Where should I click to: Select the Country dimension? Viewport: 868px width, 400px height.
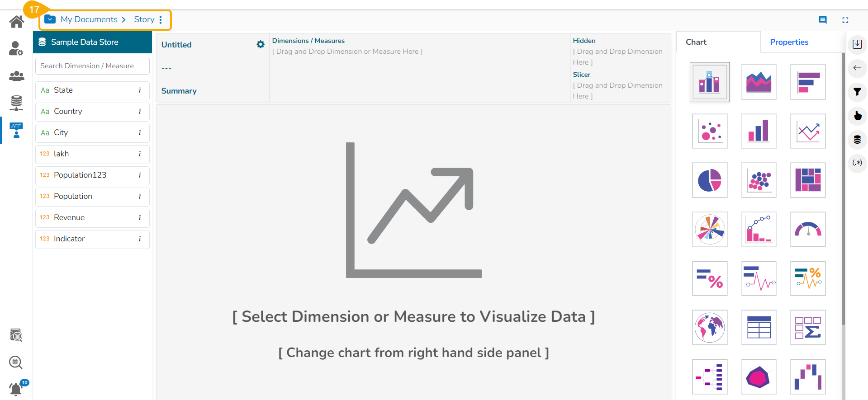pyautogui.click(x=68, y=111)
